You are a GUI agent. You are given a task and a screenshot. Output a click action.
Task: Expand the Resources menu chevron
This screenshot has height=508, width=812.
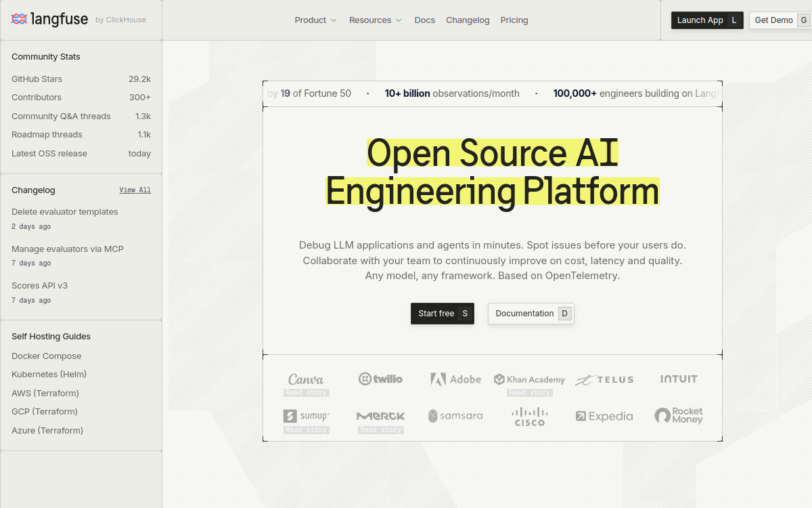coord(399,20)
